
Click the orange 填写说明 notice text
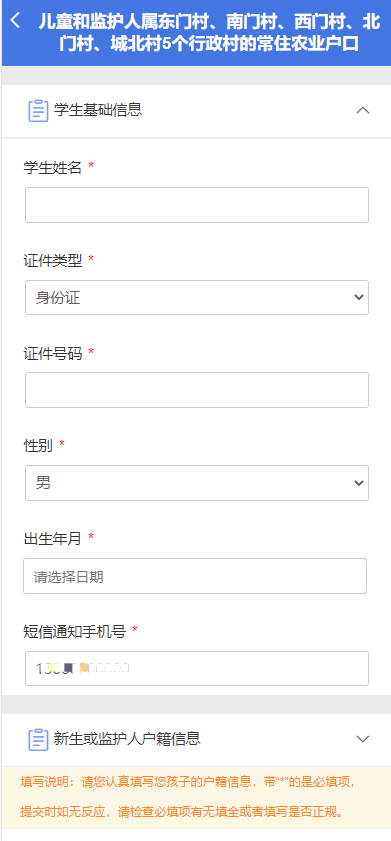click(x=188, y=796)
